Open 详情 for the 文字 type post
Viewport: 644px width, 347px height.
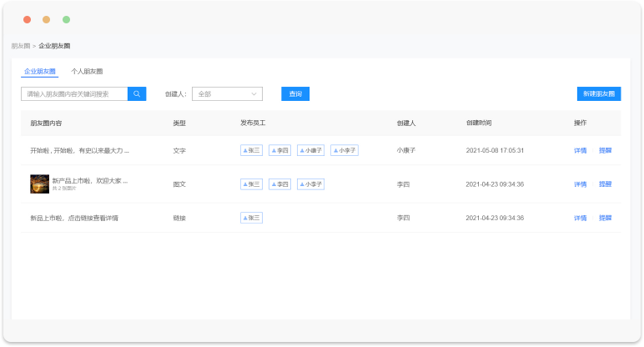(580, 151)
